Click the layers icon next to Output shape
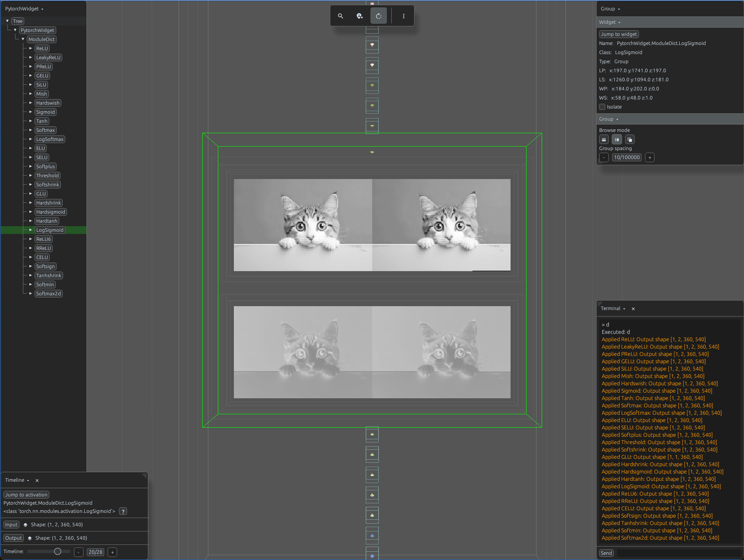The width and height of the screenshot is (744, 560). pos(30,538)
